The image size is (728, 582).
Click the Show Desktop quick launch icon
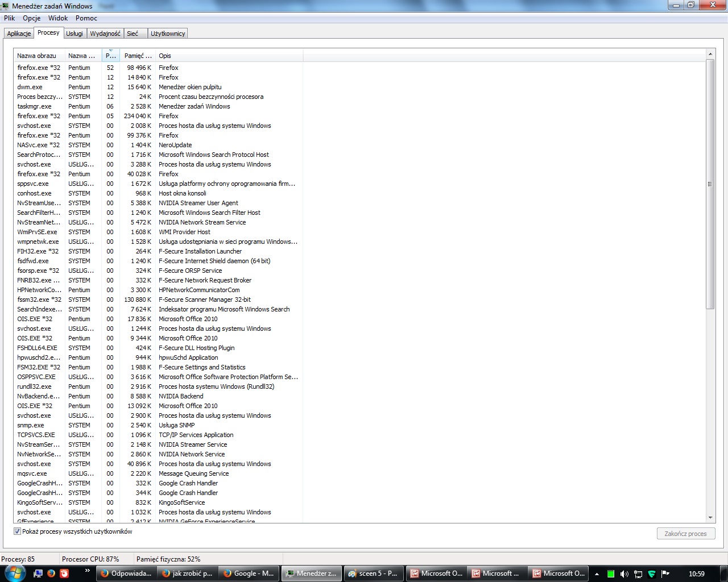point(39,573)
